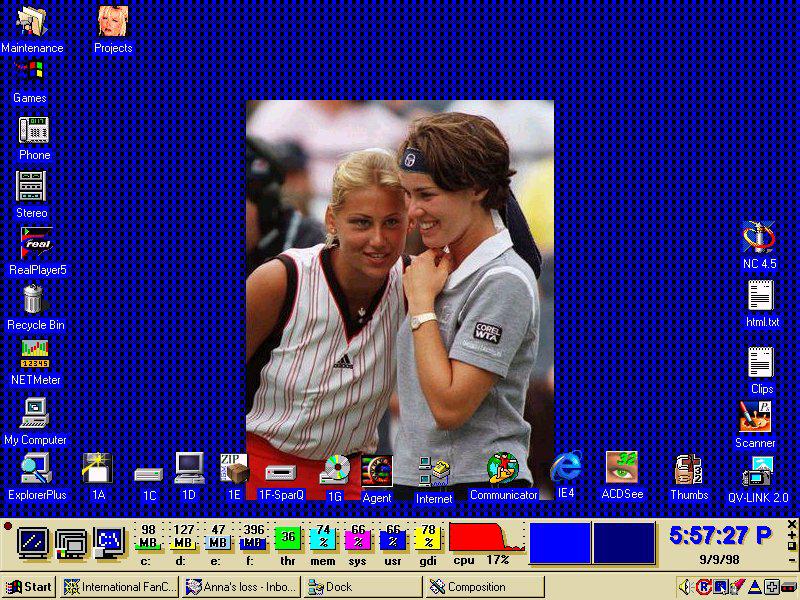Click the red CPU usage graph
The height and width of the screenshot is (600, 800).
click(486, 537)
